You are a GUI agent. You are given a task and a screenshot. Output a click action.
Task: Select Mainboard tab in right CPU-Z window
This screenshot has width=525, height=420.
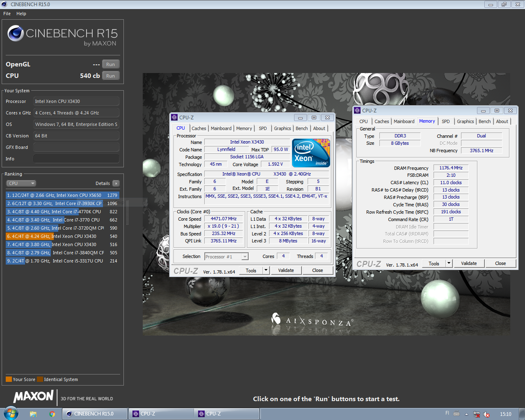click(404, 121)
